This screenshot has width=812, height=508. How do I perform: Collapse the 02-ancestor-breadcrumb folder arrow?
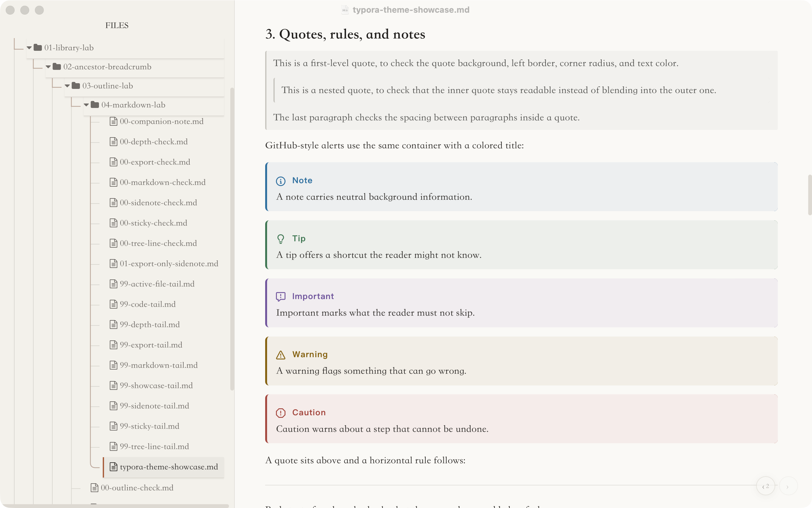tap(48, 67)
